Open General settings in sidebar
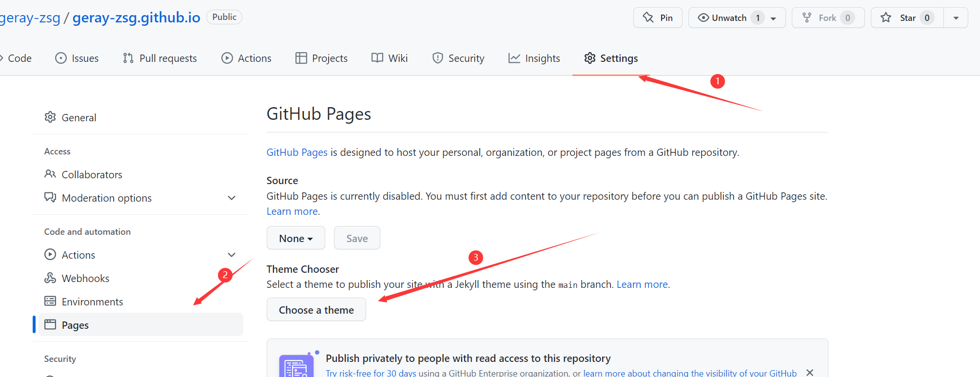 pyautogui.click(x=141, y=117)
